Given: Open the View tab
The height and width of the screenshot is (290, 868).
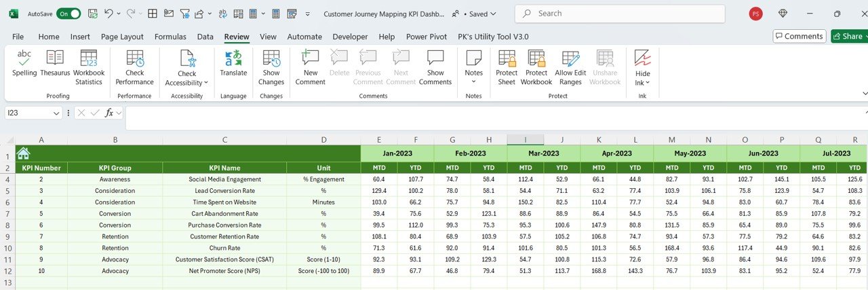Looking at the screenshot, I should pyautogui.click(x=268, y=37).
